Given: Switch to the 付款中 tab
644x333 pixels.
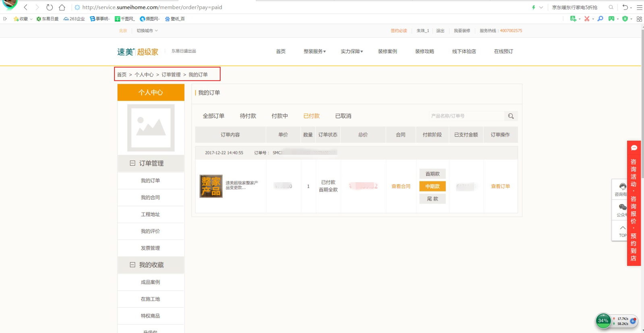Looking at the screenshot, I should [x=280, y=116].
